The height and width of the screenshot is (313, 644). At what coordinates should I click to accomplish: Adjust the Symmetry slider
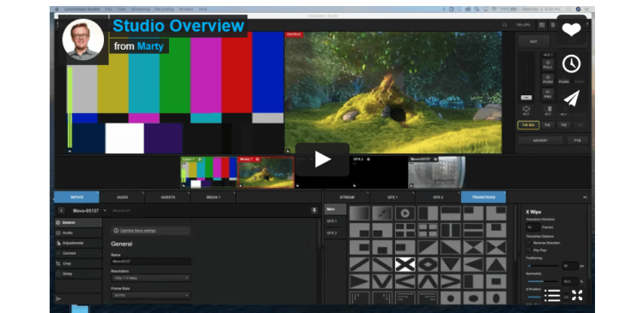coord(543,281)
